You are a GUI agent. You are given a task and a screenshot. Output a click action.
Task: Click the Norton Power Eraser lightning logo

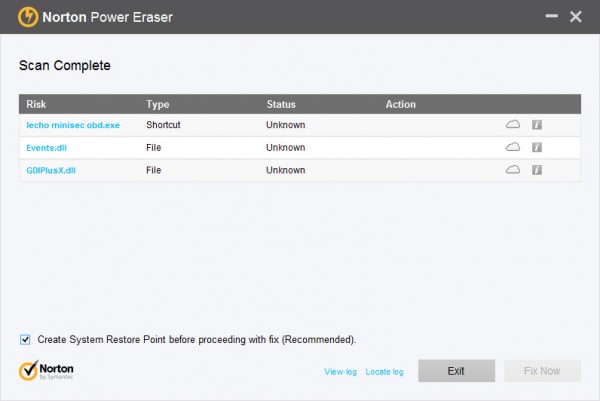coord(28,17)
